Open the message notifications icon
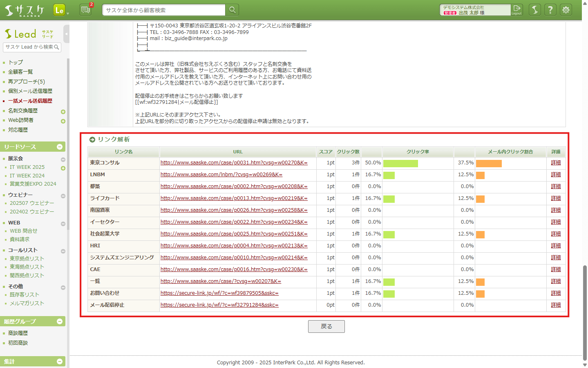This screenshot has height=368, width=588. [85, 10]
